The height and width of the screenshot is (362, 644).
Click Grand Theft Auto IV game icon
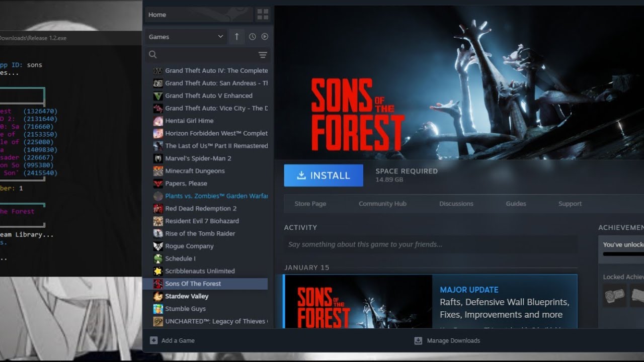(158, 71)
